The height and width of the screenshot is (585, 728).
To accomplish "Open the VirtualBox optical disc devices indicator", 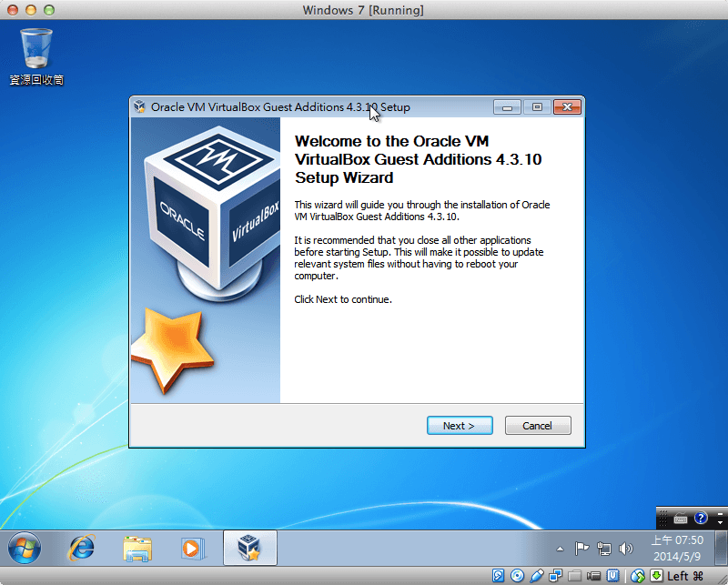I will click(517, 575).
